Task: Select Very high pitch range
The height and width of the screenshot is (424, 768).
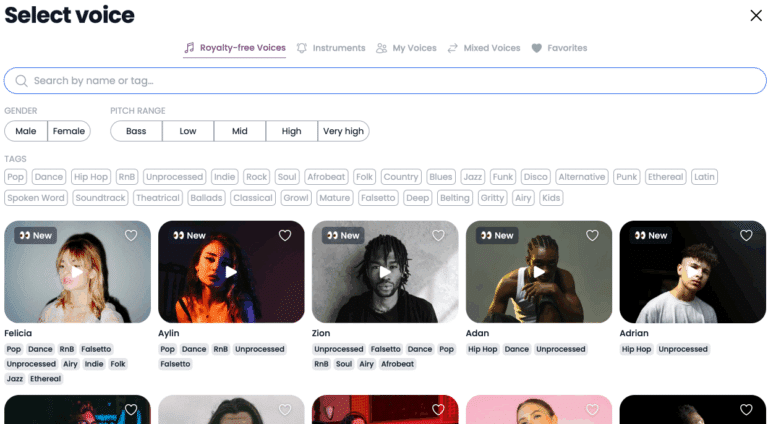Action: pyautogui.click(x=343, y=131)
